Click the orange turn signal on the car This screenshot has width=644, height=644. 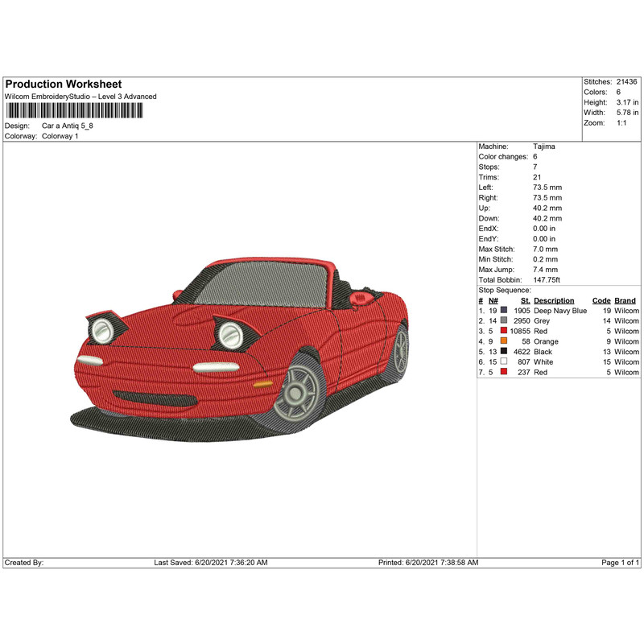[x=263, y=385]
